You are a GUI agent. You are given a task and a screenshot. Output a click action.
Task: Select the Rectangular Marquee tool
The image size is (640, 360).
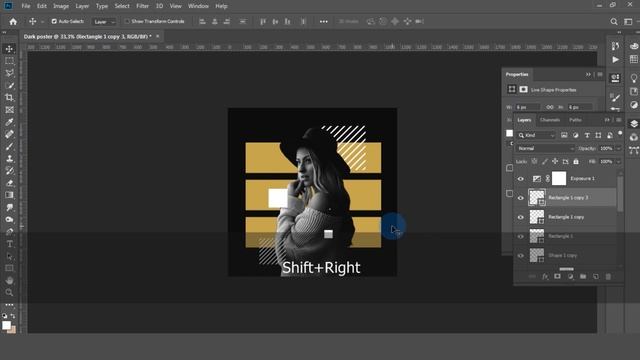pos(9,61)
